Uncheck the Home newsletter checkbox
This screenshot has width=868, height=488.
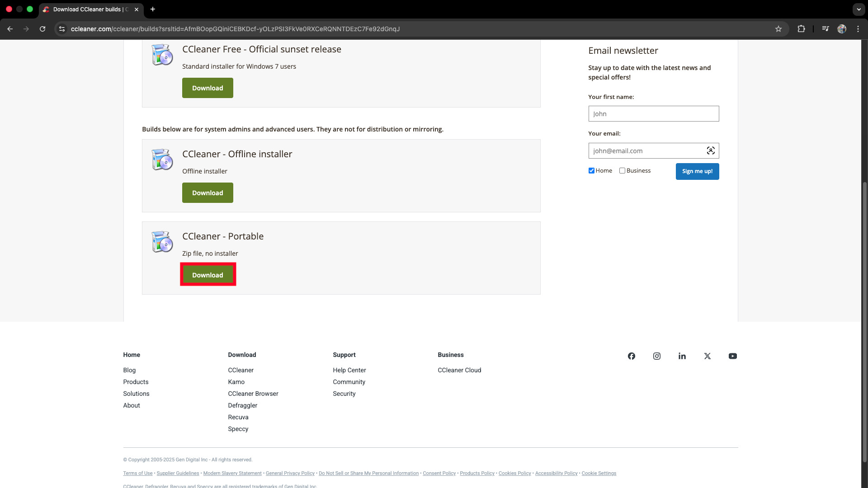click(591, 170)
